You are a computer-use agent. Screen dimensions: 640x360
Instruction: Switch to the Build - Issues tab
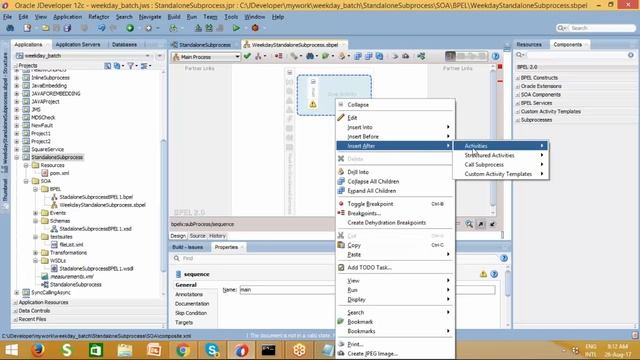[187, 247]
